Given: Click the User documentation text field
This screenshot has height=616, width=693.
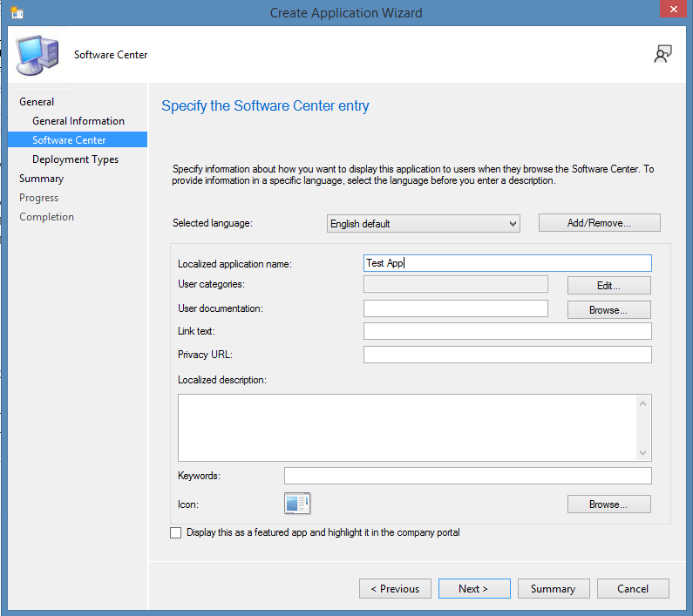Looking at the screenshot, I should 456,308.
